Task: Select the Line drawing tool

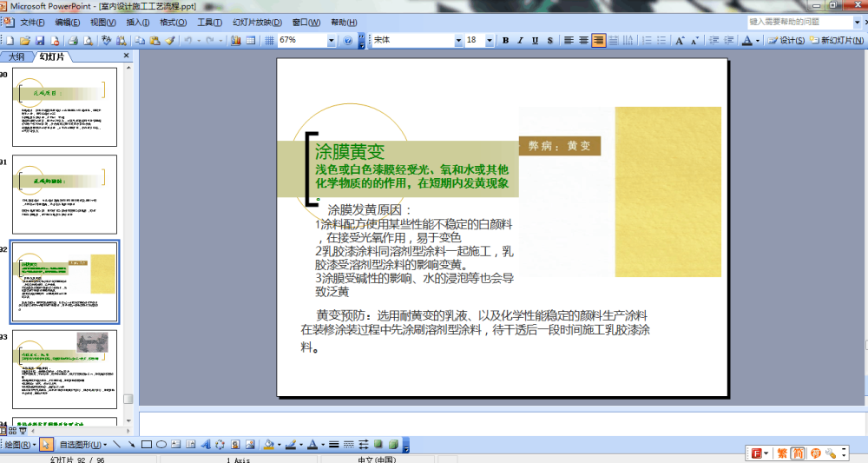Action: [x=116, y=444]
